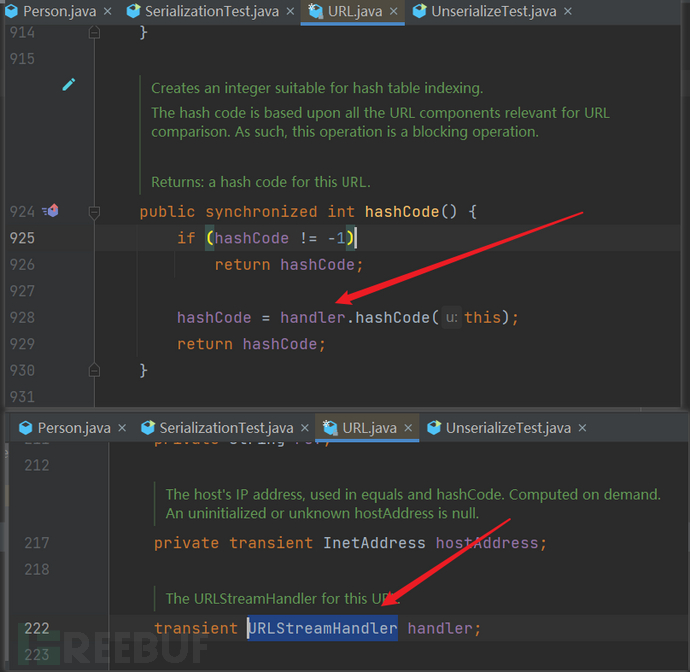Close the Person.java tab in lower pane

point(123,428)
